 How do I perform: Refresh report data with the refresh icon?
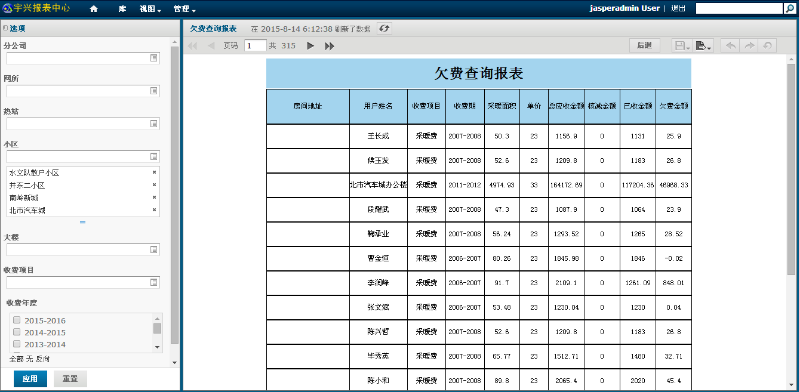pyautogui.click(x=385, y=29)
